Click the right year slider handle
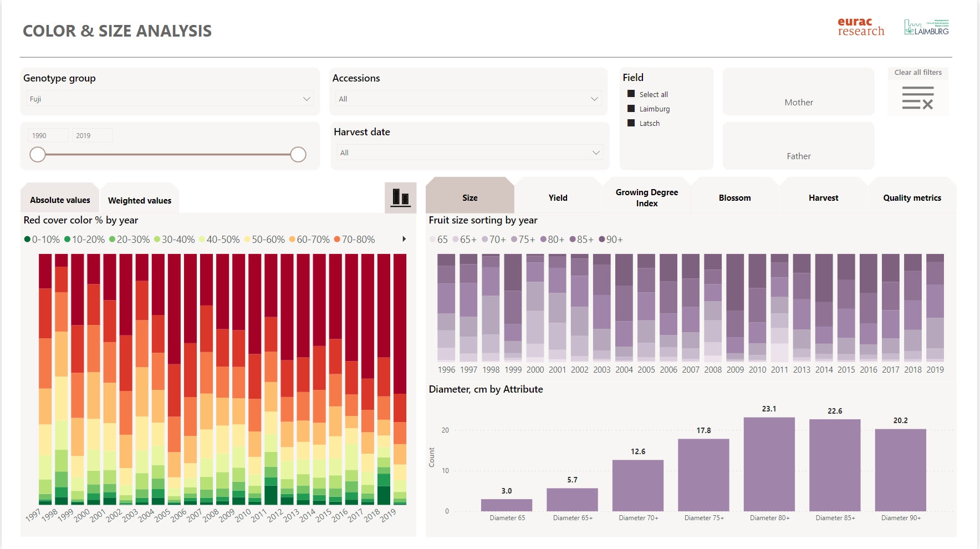 click(298, 155)
